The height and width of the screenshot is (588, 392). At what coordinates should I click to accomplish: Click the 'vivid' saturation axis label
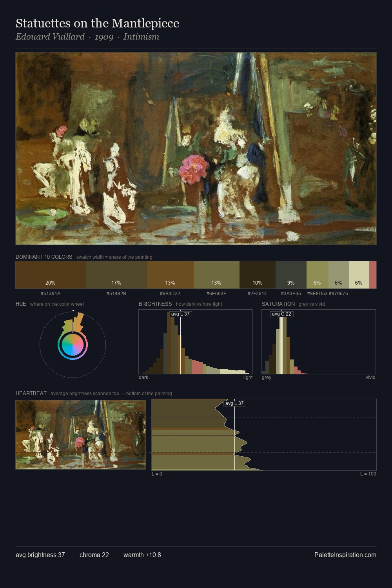tap(370, 377)
